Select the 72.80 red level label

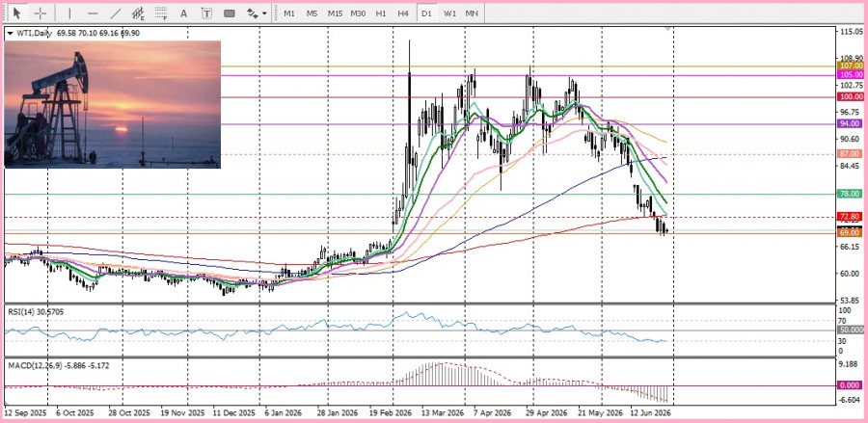pos(851,216)
